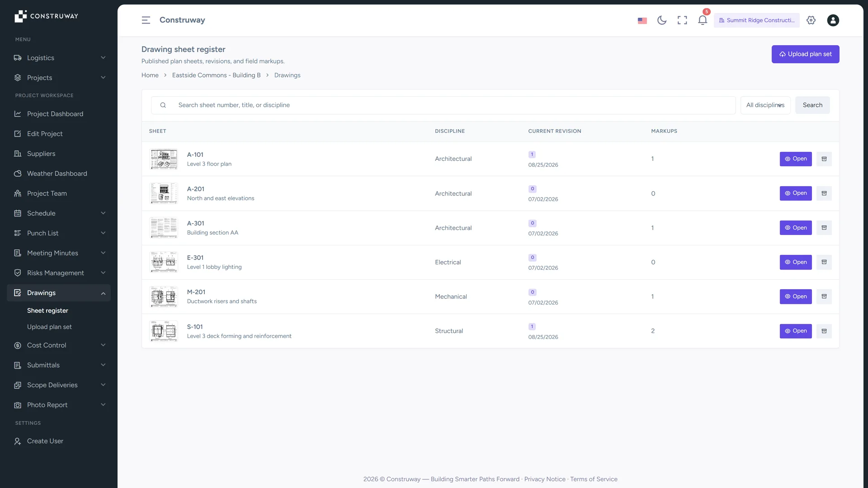Open the Privacy Notice footer link
This screenshot has height=488, width=868.
click(x=545, y=479)
